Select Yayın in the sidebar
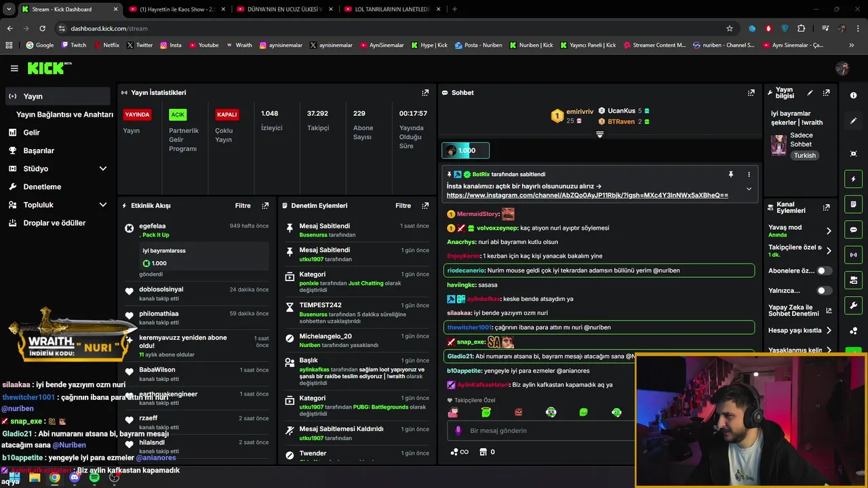 pyautogui.click(x=58, y=96)
